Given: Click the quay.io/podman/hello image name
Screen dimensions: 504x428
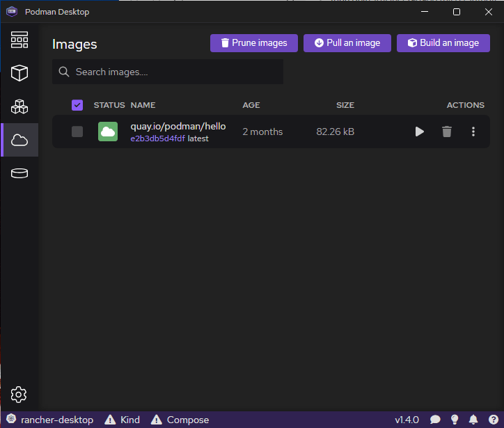Looking at the screenshot, I should pos(178,126).
